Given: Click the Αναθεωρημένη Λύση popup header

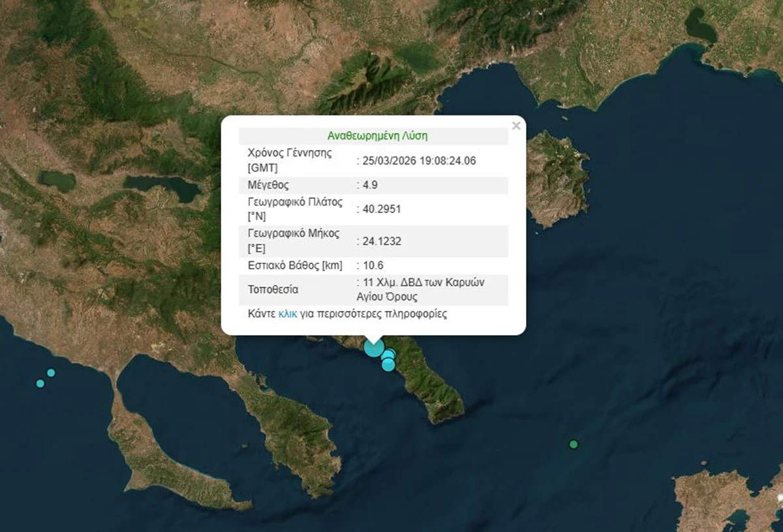Looking at the screenshot, I should [x=377, y=136].
